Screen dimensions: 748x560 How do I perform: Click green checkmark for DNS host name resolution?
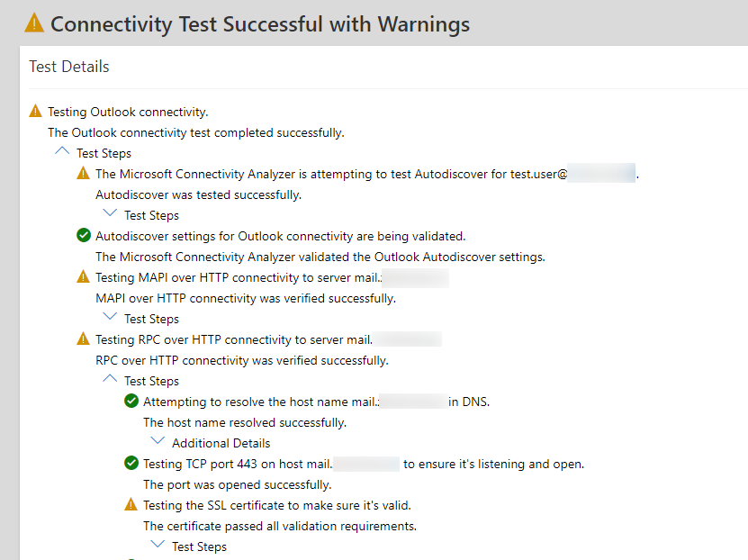click(131, 401)
